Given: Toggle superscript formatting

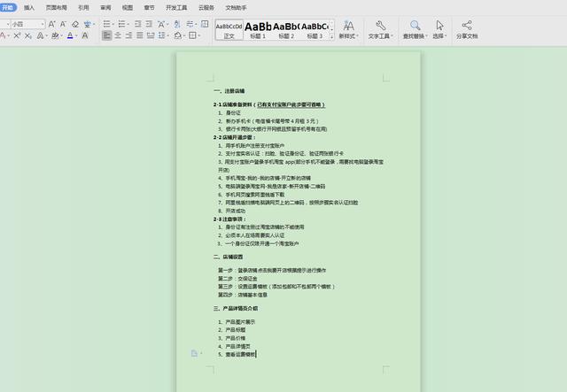Looking at the screenshot, I should pyautogui.click(x=17, y=35).
